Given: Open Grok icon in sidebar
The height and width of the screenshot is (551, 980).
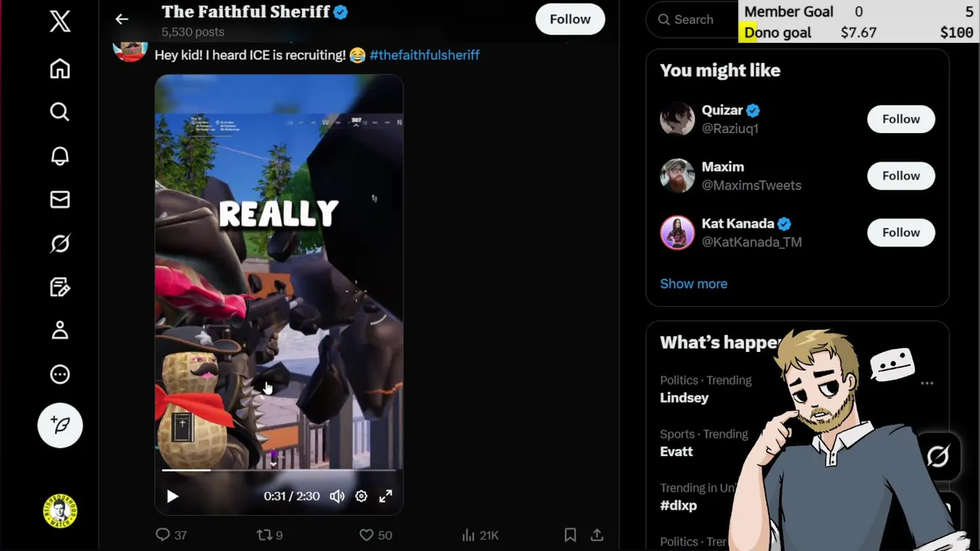Looking at the screenshot, I should (60, 243).
